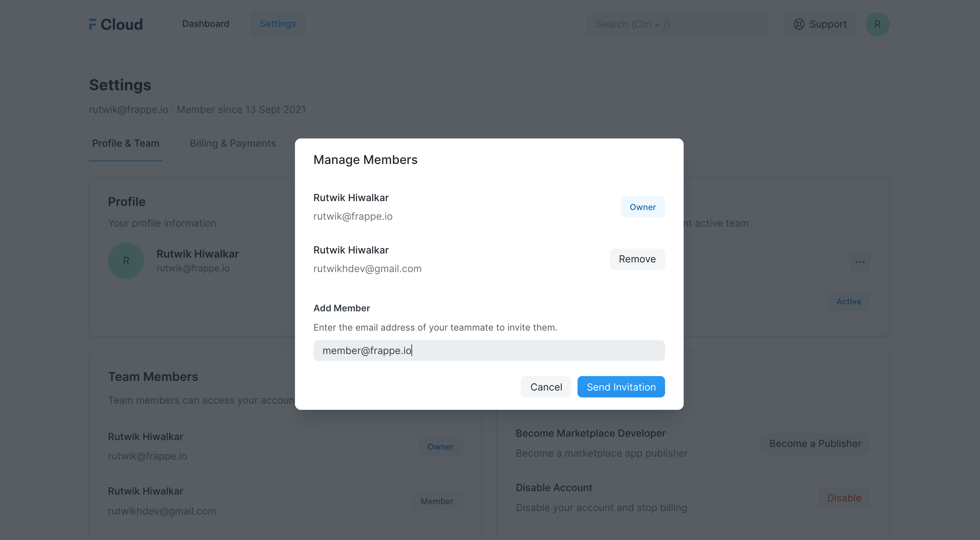Screen dimensions: 980x540
Task: Switch to Billing & Payments tab
Action: pos(233,143)
